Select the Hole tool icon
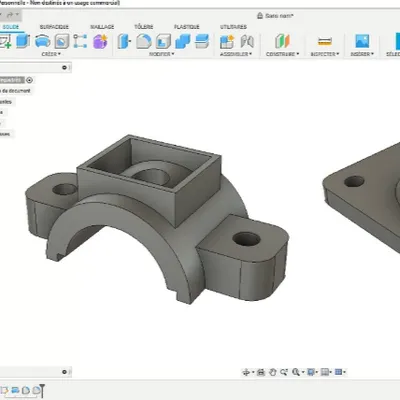Screen dimensions: 400x400 (x=62, y=41)
